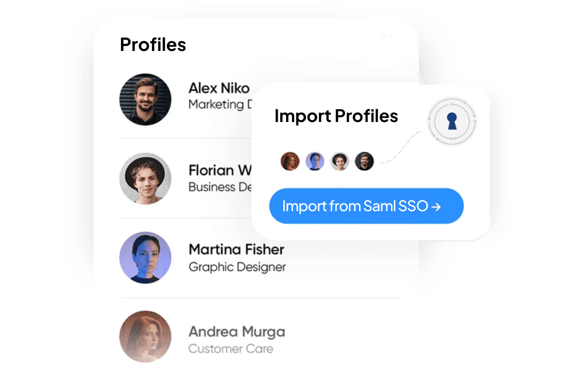
Task: Click Andrea Murga's profile avatar
Action: (x=145, y=337)
